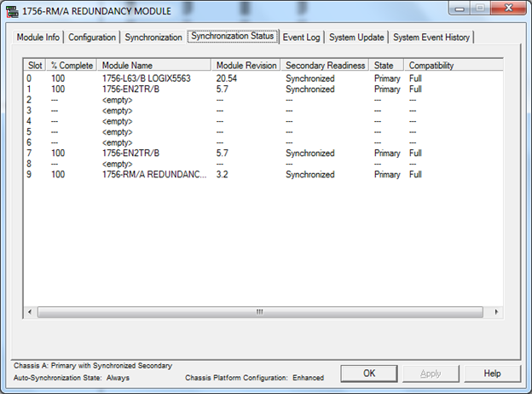
Task: Click the Auto-Synchronization State: Always text
Action: [72, 378]
